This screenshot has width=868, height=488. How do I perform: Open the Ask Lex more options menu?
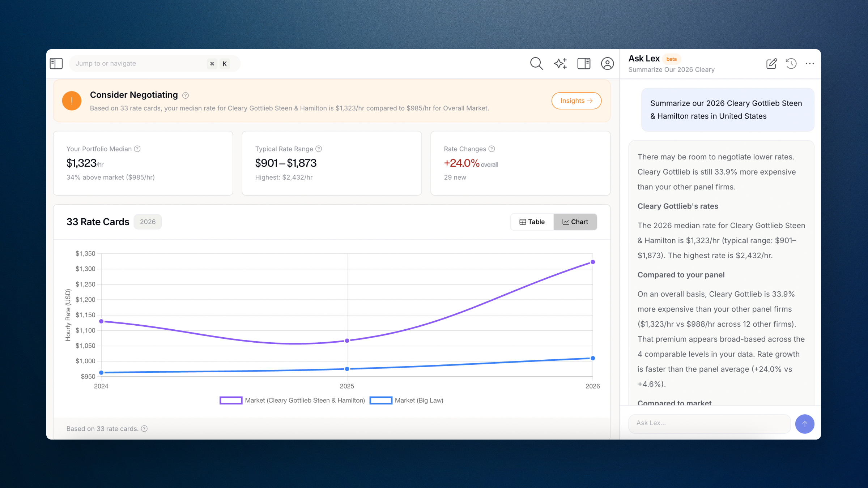click(x=810, y=64)
